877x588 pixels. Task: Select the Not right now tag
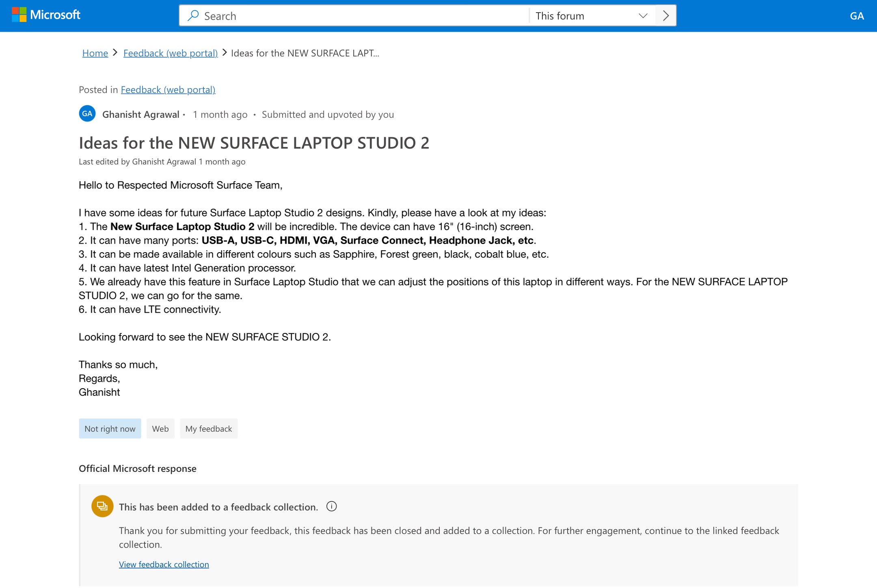point(110,429)
